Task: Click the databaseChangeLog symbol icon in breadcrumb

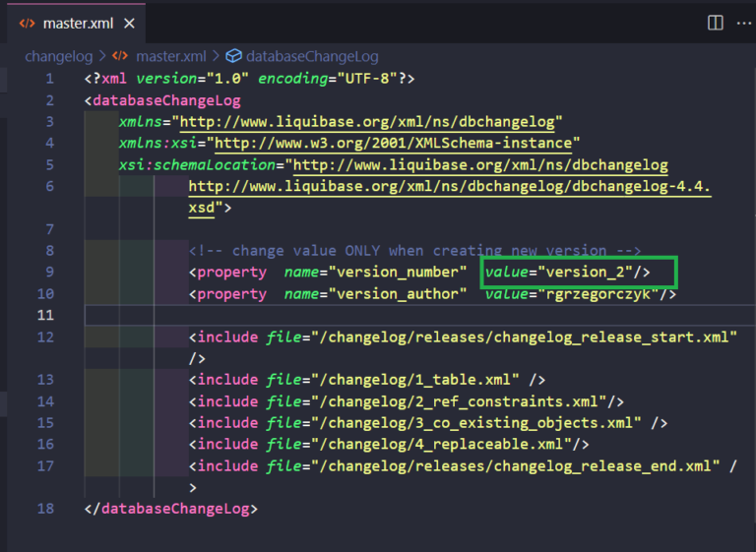Action: click(x=234, y=57)
